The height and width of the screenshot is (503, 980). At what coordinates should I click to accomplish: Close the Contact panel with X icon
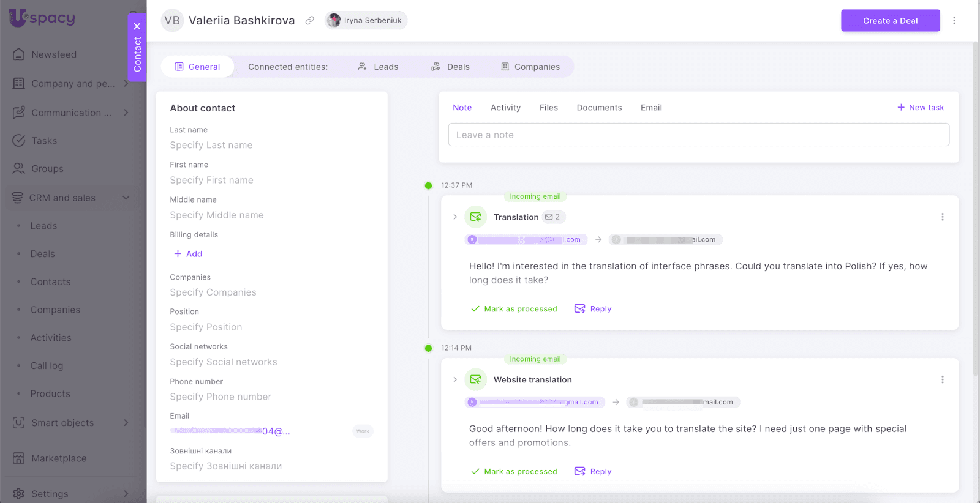[x=137, y=26]
